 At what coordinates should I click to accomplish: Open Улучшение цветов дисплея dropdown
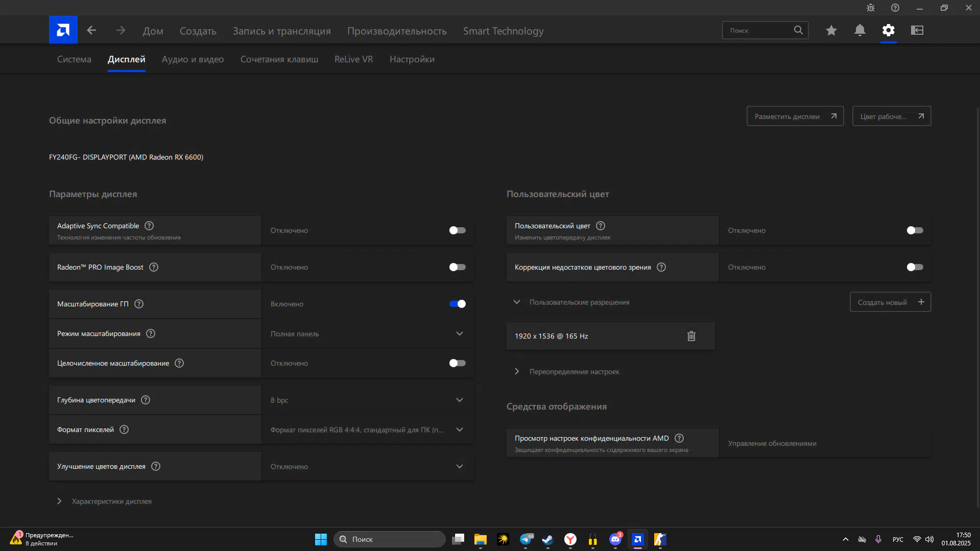368,466
